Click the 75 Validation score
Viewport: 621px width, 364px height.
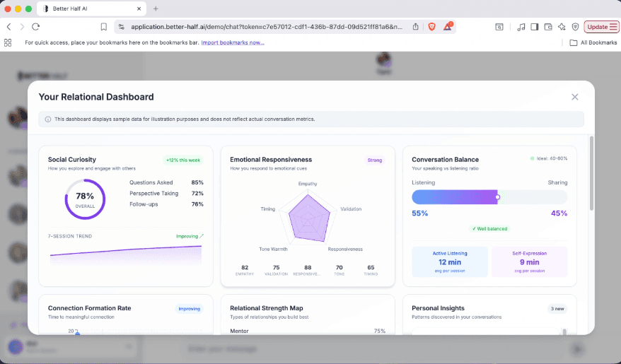click(x=276, y=270)
